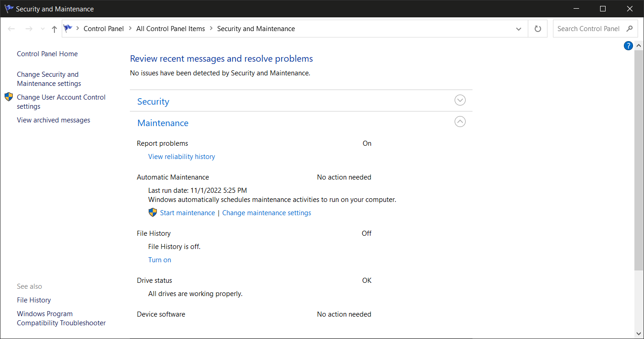Open Change maintenance settings link
Screen dimensions: 644x339
click(x=267, y=213)
